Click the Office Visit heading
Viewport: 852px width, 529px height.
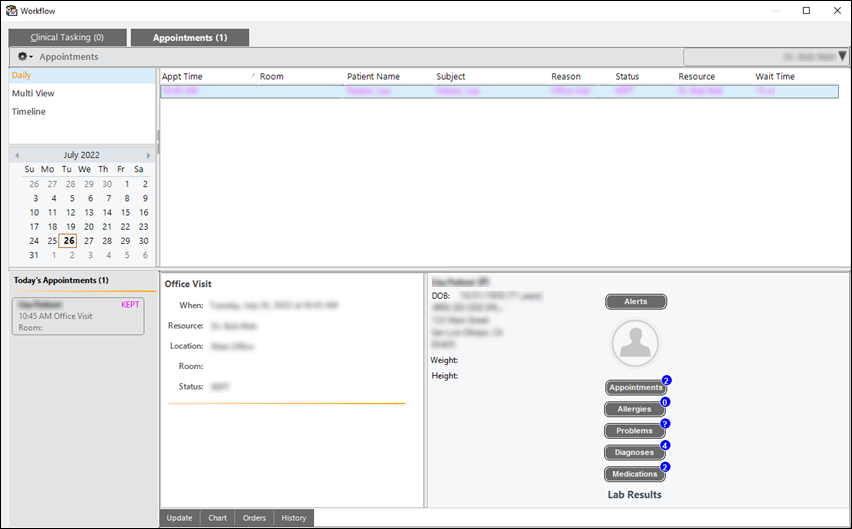[x=188, y=284]
